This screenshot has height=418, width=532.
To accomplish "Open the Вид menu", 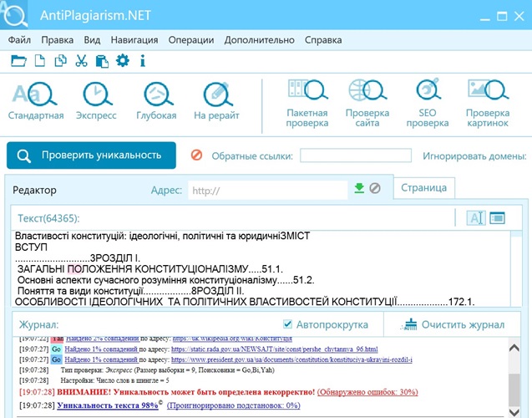I will (x=92, y=40).
